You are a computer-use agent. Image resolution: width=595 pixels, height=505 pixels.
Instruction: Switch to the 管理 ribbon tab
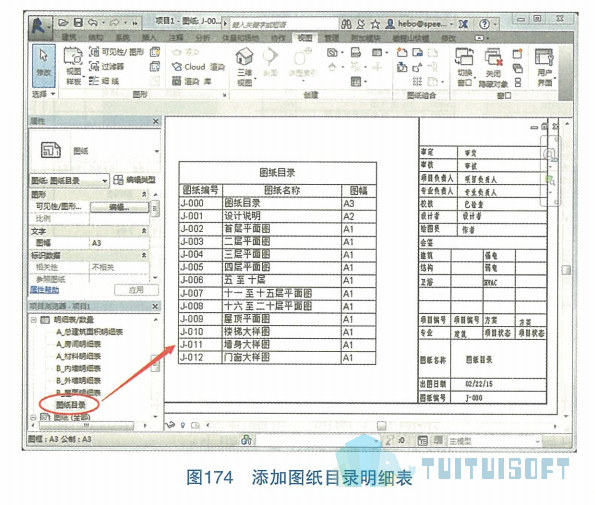point(331,38)
